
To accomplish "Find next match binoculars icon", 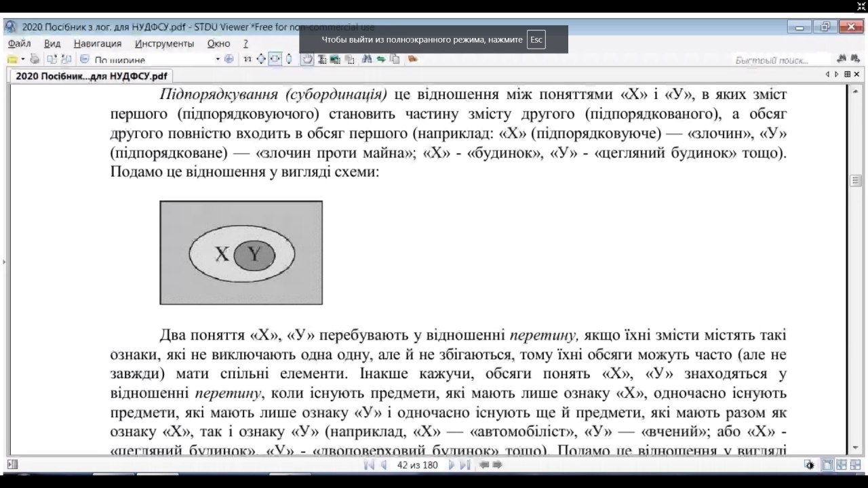I will pos(855,59).
